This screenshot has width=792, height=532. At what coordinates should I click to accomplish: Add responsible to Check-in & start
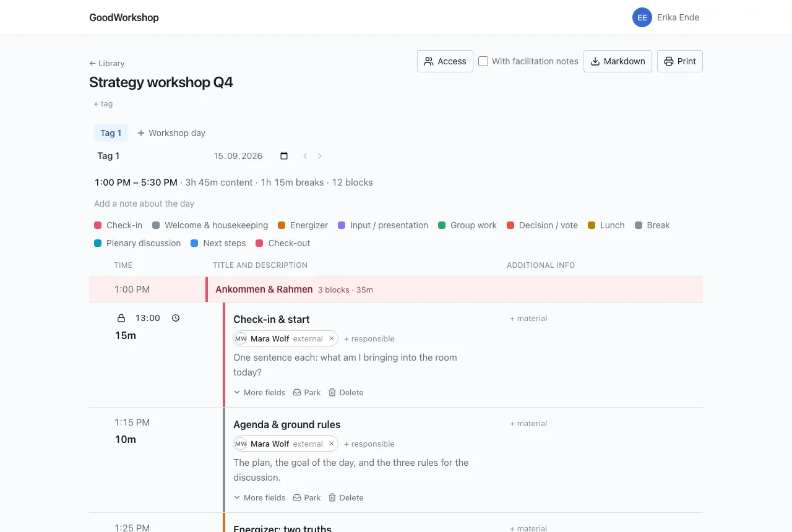tap(369, 338)
